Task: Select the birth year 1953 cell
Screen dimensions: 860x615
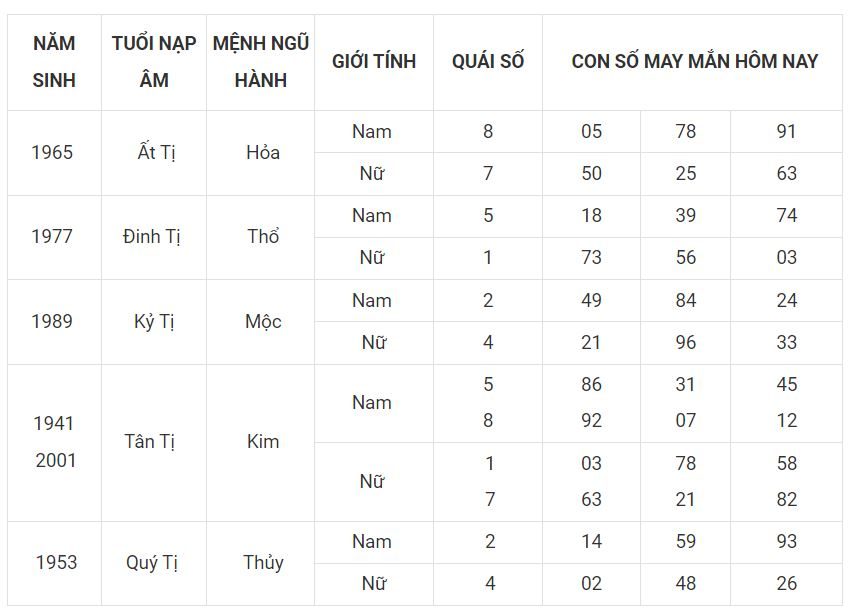Action: coord(56,562)
